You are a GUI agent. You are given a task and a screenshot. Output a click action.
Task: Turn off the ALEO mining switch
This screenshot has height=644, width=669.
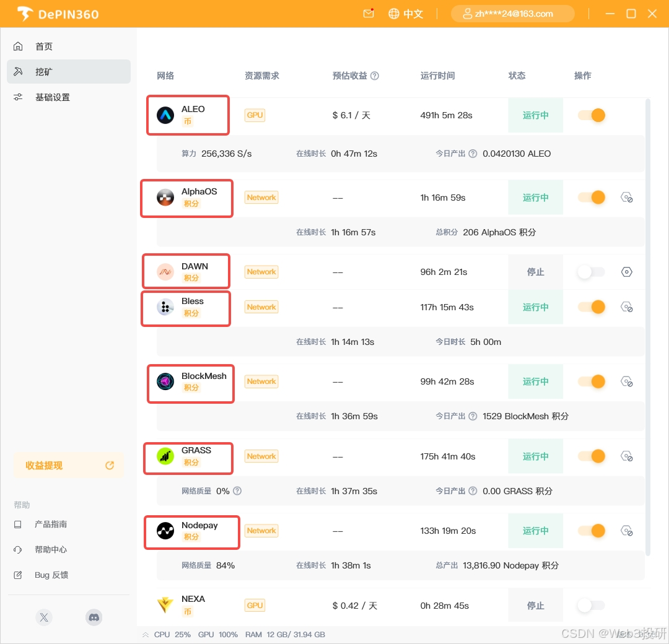pos(592,115)
